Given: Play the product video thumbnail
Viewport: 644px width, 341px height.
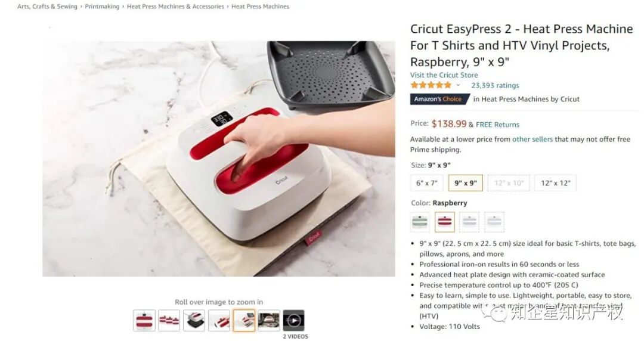Looking at the screenshot, I should click(293, 321).
